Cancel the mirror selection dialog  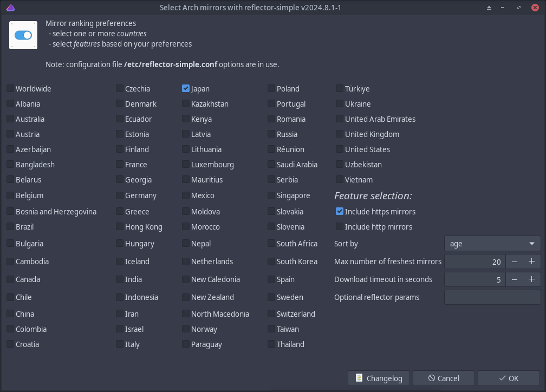tap(444, 378)
